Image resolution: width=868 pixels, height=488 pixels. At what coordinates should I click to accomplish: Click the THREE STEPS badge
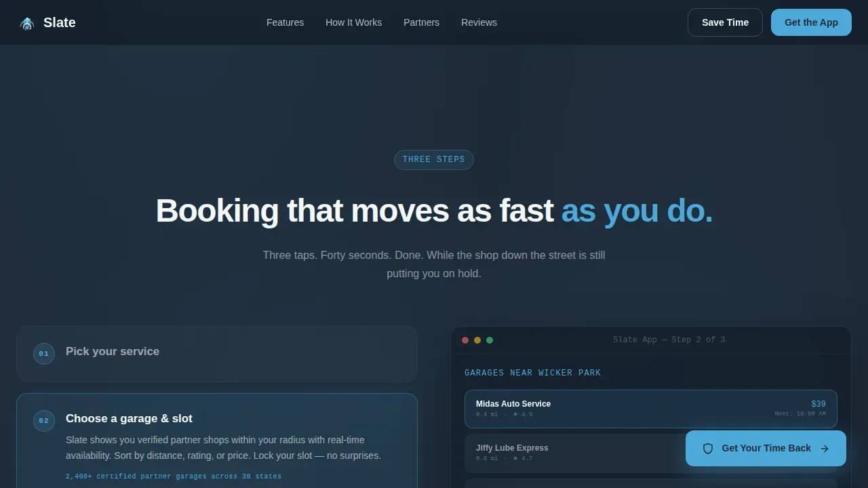[x=434, y=160]
